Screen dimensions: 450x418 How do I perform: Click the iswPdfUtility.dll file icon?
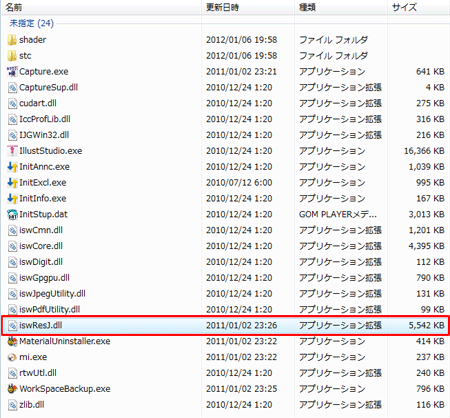coord(12,310)
